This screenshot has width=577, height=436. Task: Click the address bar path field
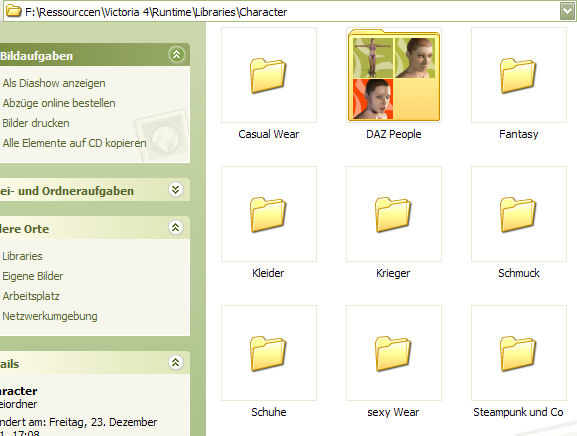pyautogui.click(x=282, y=12)
